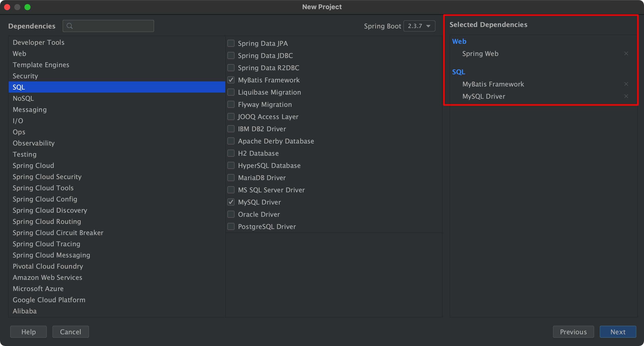Image resolution: width=644 pixels, height=346 pixels.
Task: Go back with the Previous button
Action: point(573,332)
